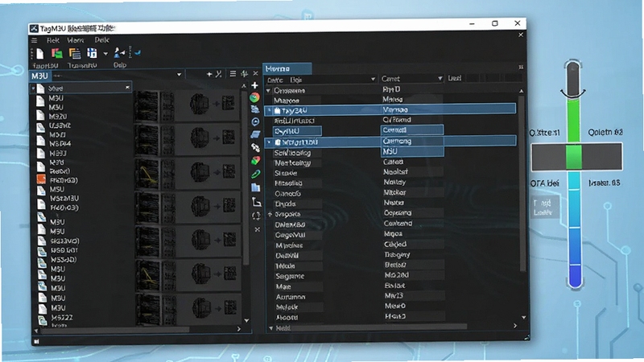Close the left panel with its header X
644x362 pixels.
click(x=255, y=73)
